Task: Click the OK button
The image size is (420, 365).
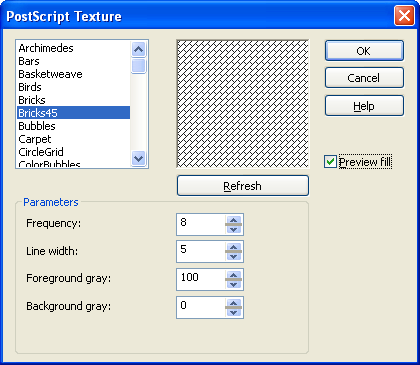Action: [x=364, y=51]
